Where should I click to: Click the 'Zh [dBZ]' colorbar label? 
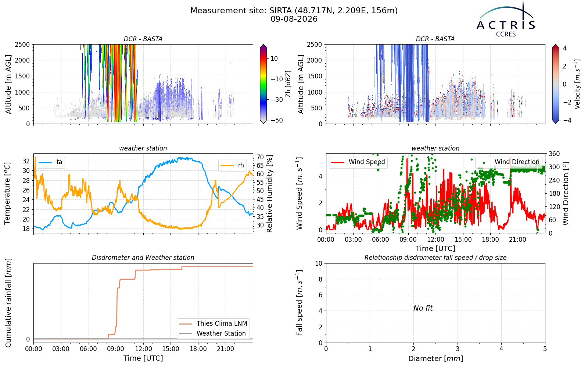pos(288,84)
